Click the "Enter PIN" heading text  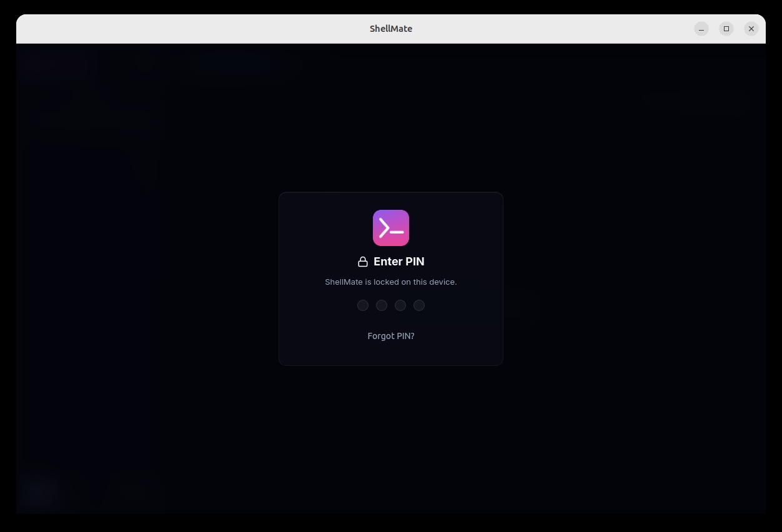coord(399,262)
